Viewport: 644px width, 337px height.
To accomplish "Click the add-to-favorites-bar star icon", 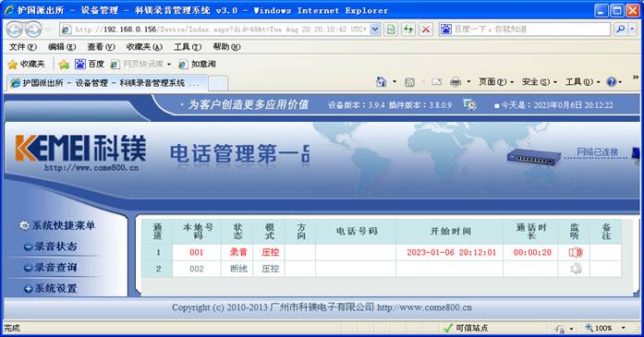I will 64,65.
